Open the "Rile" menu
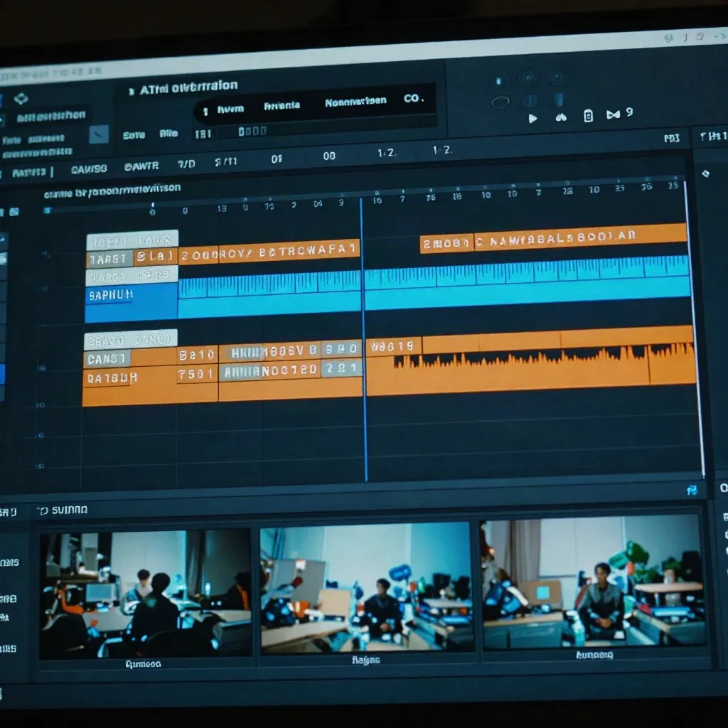This screenshot has width=728, height=728. 168,134
